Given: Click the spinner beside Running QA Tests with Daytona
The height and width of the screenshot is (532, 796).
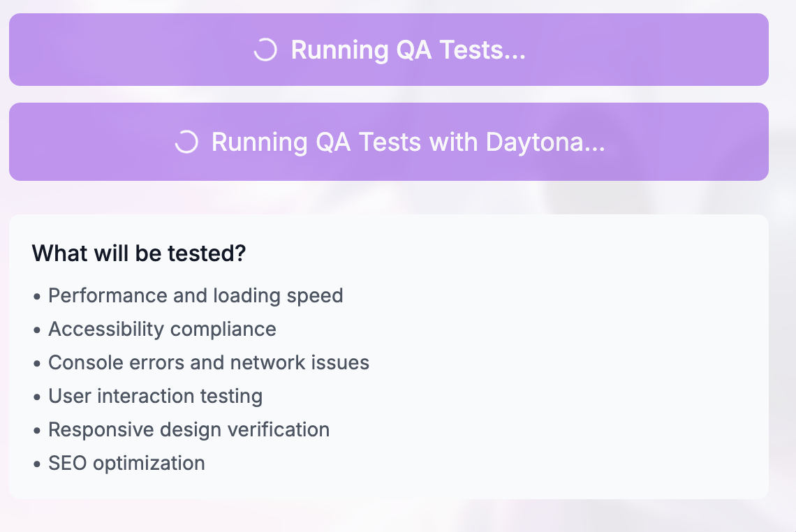Looking at the screenshot, I should 186,142.
